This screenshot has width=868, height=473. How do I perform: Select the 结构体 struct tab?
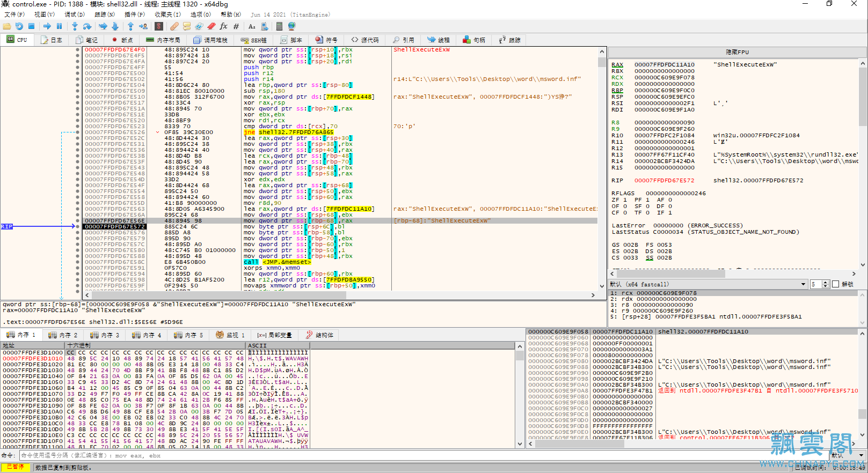(x=320, y=335)
